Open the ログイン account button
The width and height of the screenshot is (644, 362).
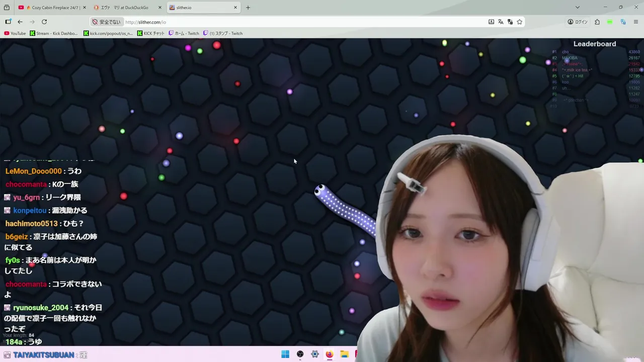click(578, 22)
